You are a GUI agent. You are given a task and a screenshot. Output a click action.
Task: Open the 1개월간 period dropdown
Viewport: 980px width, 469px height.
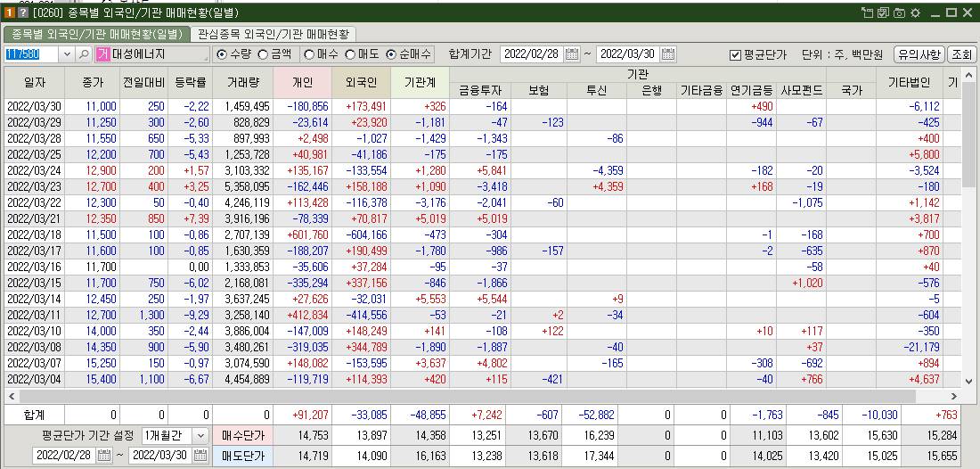200,435
